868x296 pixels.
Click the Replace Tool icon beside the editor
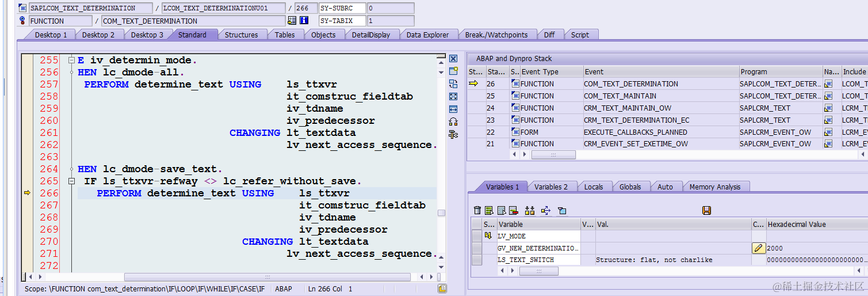453,84
